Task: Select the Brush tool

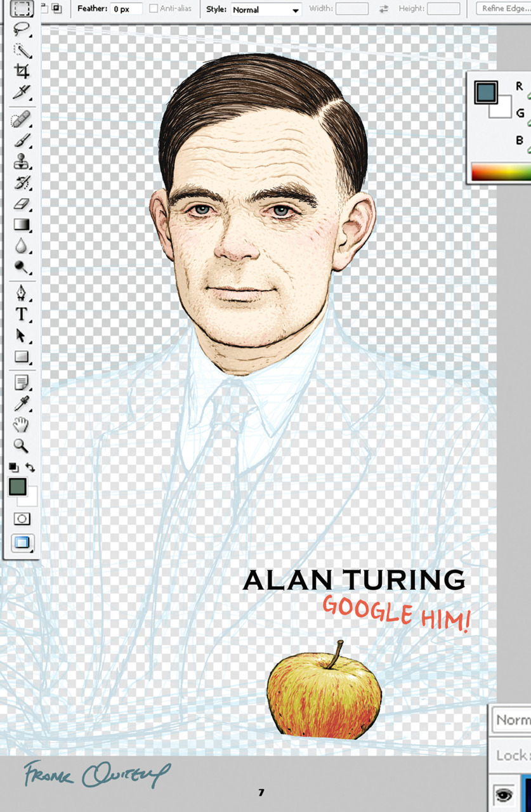Action: tap(22, 140)
